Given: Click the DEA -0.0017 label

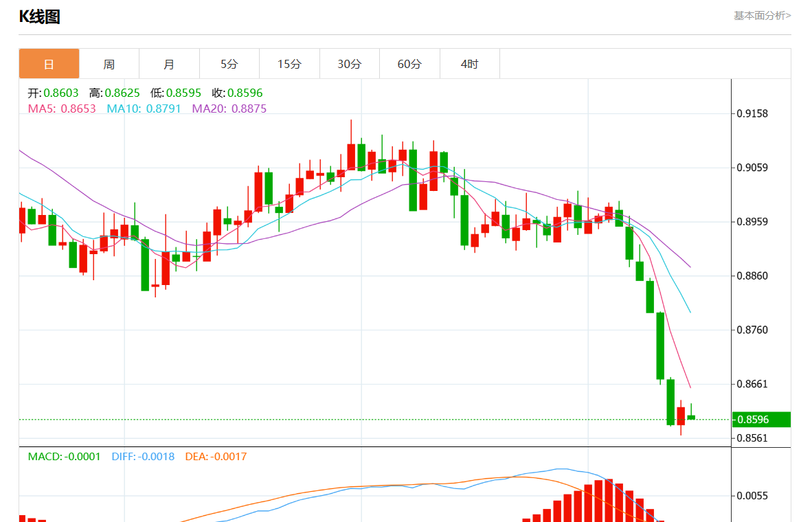Looking at the screenshot, I should [216, 456].
